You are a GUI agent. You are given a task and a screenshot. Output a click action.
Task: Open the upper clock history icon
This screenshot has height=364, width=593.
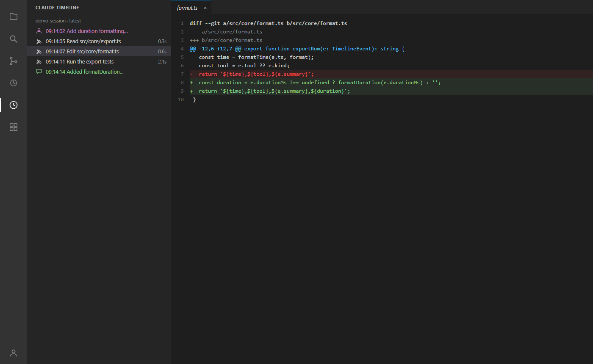pos(14,83)
